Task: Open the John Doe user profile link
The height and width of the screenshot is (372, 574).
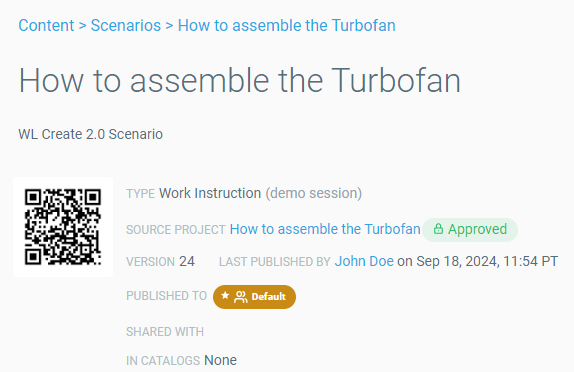Action: [364, 261]
